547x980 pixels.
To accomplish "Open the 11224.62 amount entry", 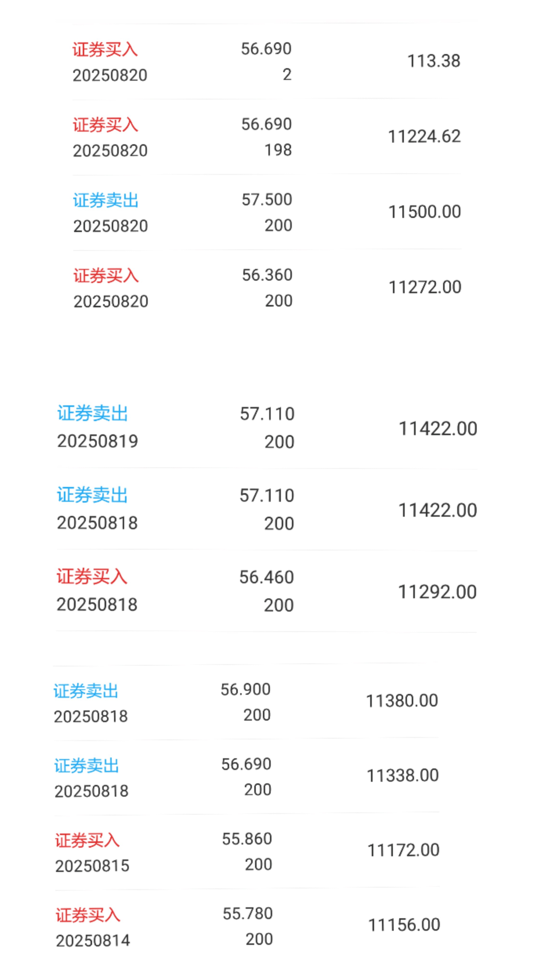I will 424,137.
